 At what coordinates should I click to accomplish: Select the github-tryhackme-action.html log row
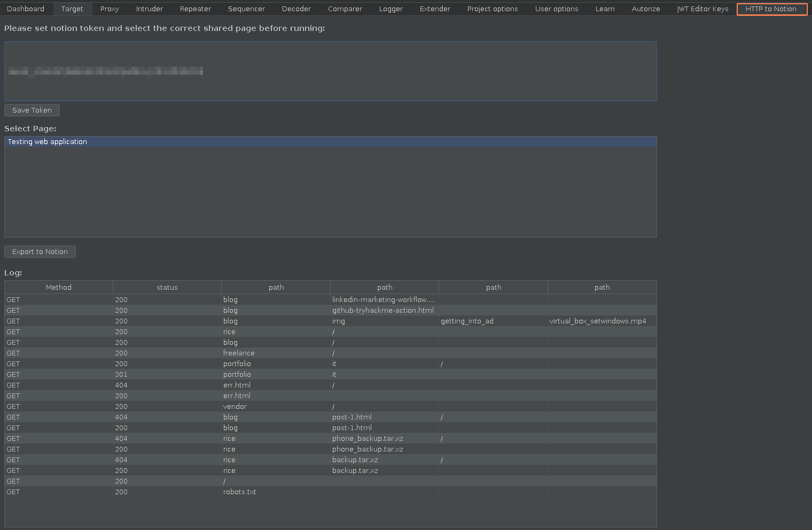pos(382,311)
